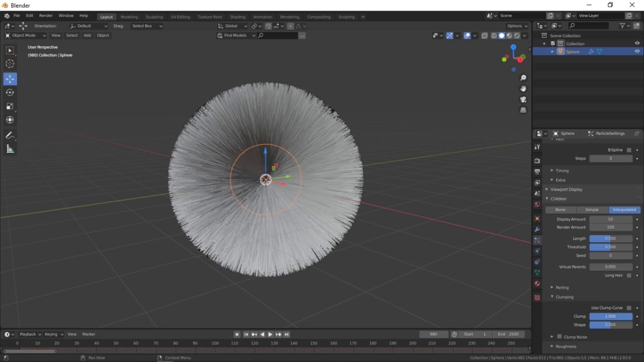The image size is (644, 362).
Task: Adjust the children Length slider
Action: tap(611, 239)
